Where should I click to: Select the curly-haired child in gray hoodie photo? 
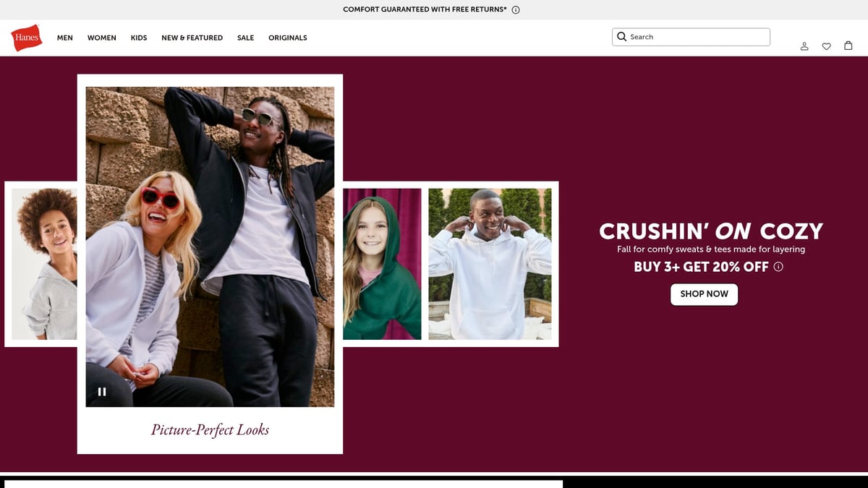point(44,264)
